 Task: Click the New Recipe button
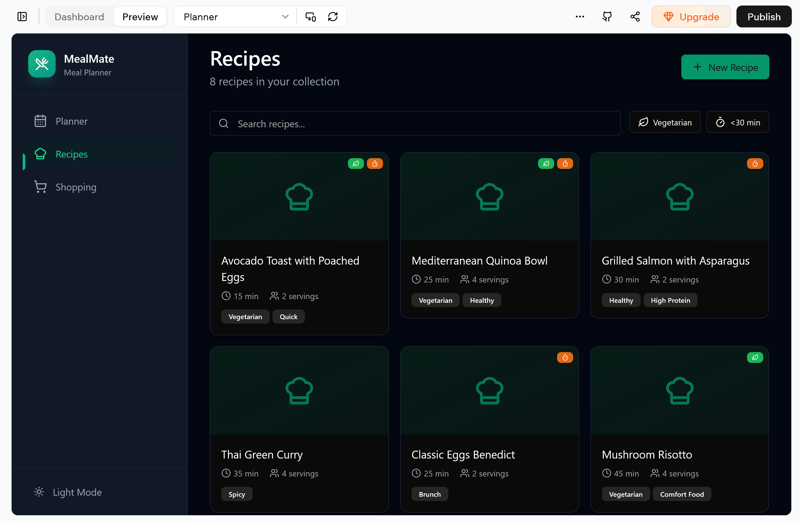(x=725, y=67)
